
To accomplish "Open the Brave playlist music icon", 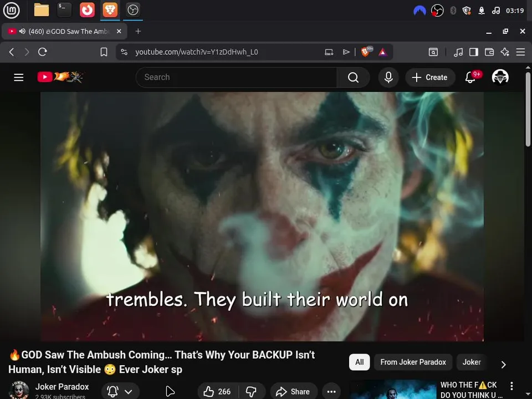I will click(458, 52).
